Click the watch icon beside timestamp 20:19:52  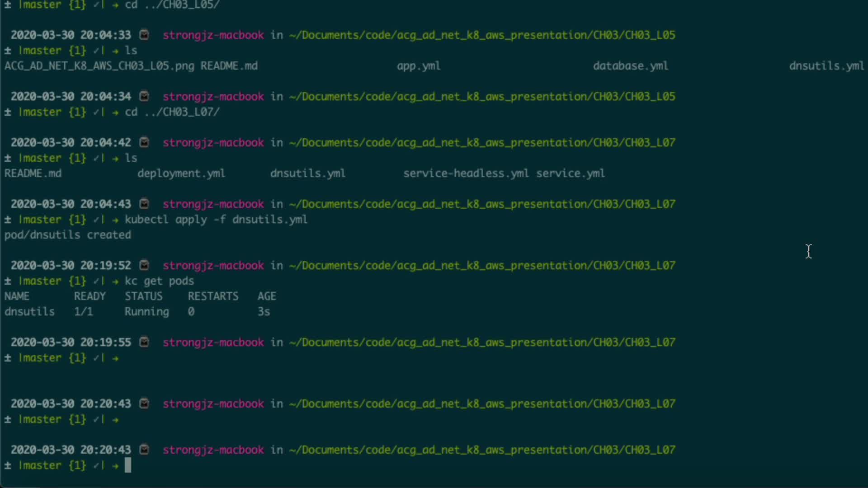[x=144, y=265]
